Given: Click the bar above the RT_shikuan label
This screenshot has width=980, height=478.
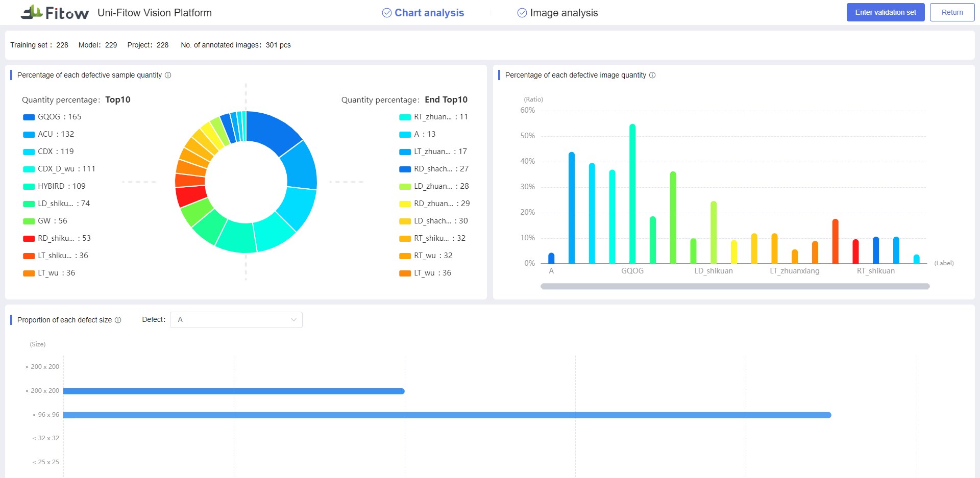Looking at the screenshot, I should (876, 250).
